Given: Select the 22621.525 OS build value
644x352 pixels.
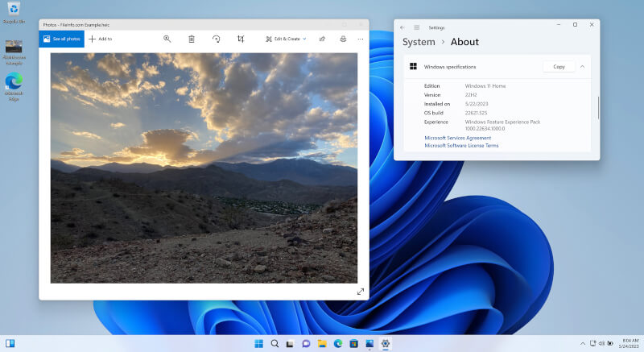Looking at the screenshot, I should [x=476, y=113].
